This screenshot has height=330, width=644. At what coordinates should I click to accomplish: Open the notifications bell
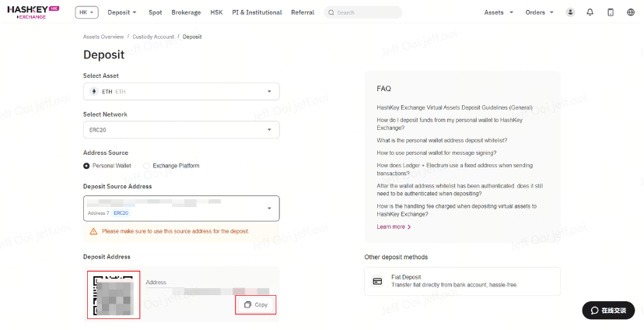590,12
